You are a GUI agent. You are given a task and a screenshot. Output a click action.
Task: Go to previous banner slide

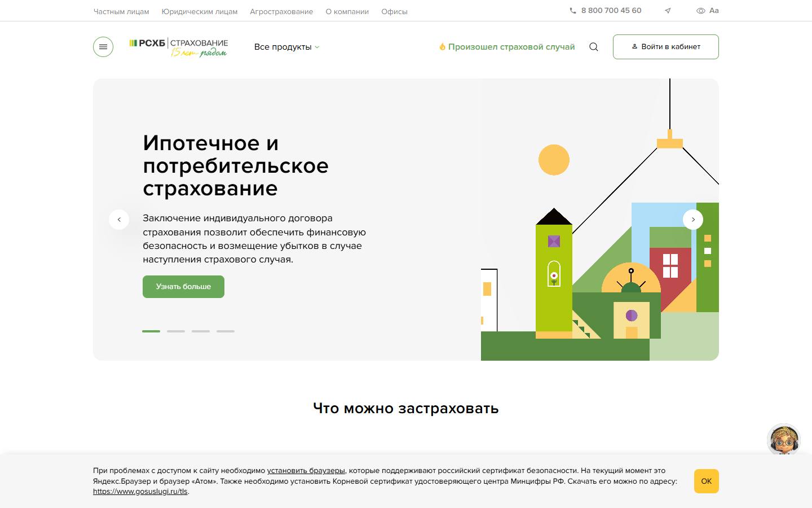(119, 220)
